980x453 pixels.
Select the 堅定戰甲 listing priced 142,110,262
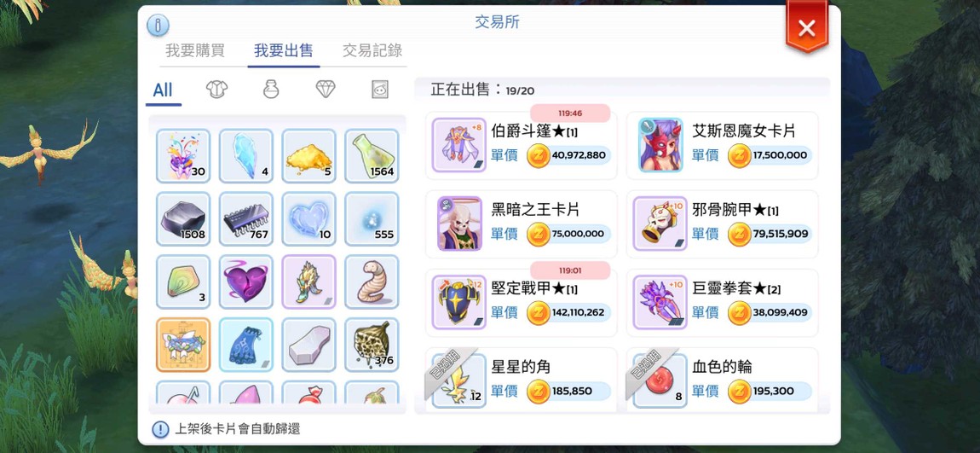point(522,303)
